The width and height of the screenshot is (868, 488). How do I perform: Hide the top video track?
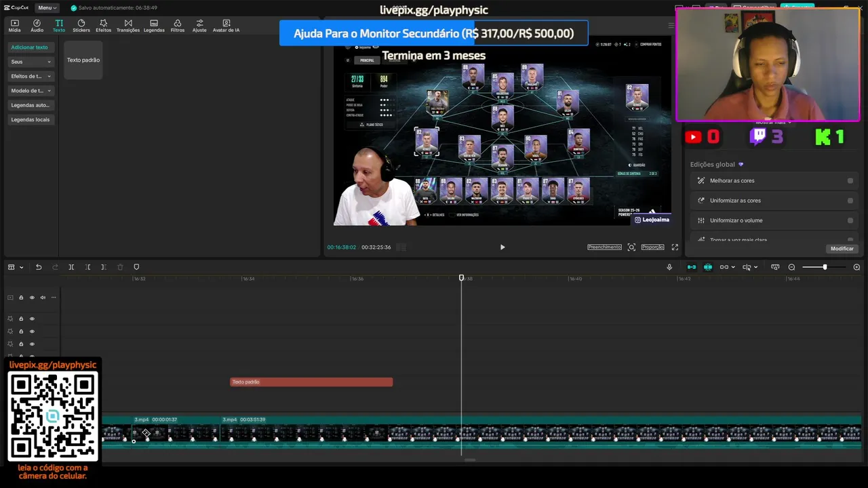click(x=32, y=298)
